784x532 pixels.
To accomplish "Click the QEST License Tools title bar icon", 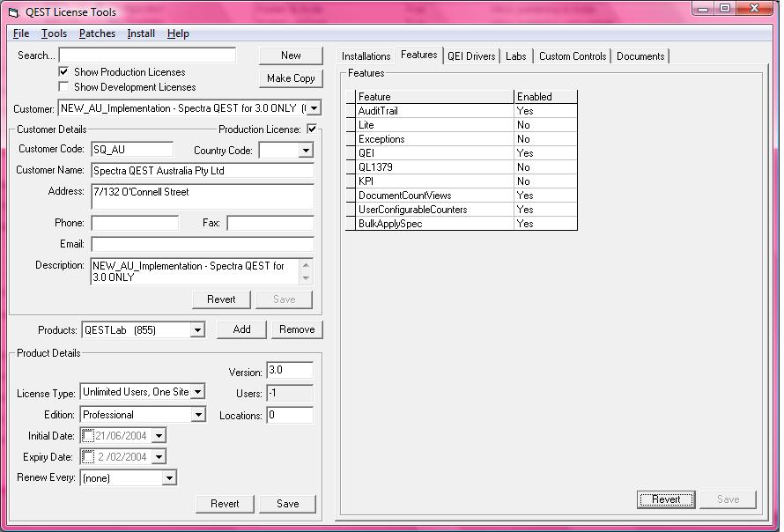I will (12, 12).
